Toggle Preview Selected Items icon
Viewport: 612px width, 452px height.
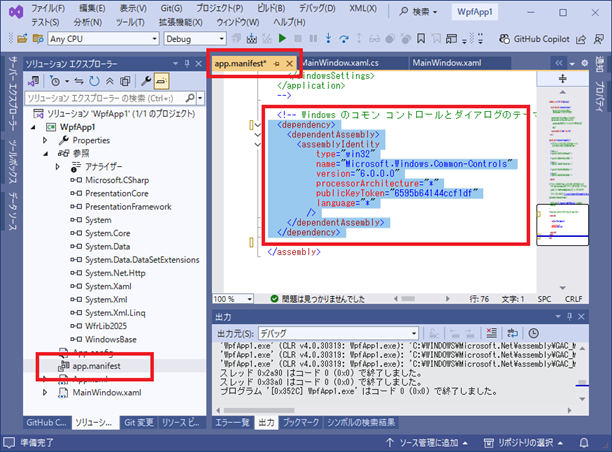click(161, 81)
